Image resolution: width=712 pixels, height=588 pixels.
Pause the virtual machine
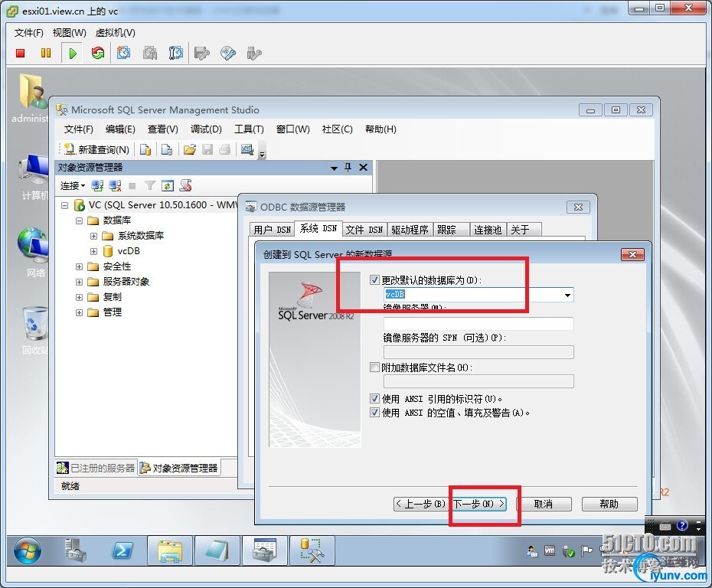pyautogui.click(x=46, y=53)
